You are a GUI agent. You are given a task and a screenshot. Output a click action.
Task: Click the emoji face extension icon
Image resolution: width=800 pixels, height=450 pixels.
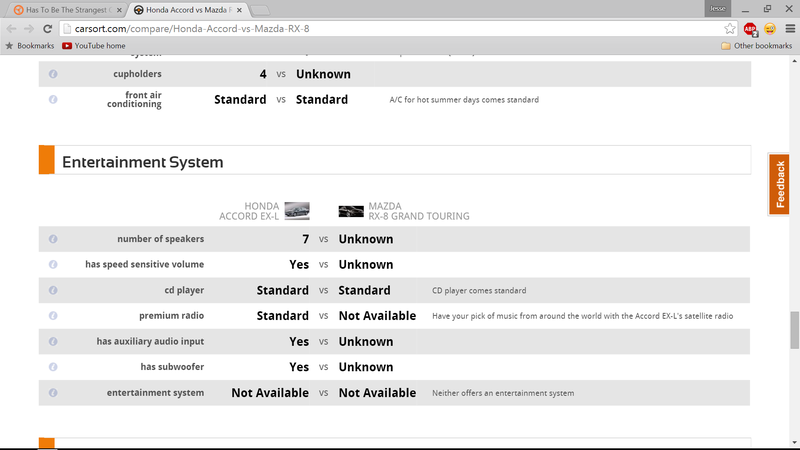(770, 29)
